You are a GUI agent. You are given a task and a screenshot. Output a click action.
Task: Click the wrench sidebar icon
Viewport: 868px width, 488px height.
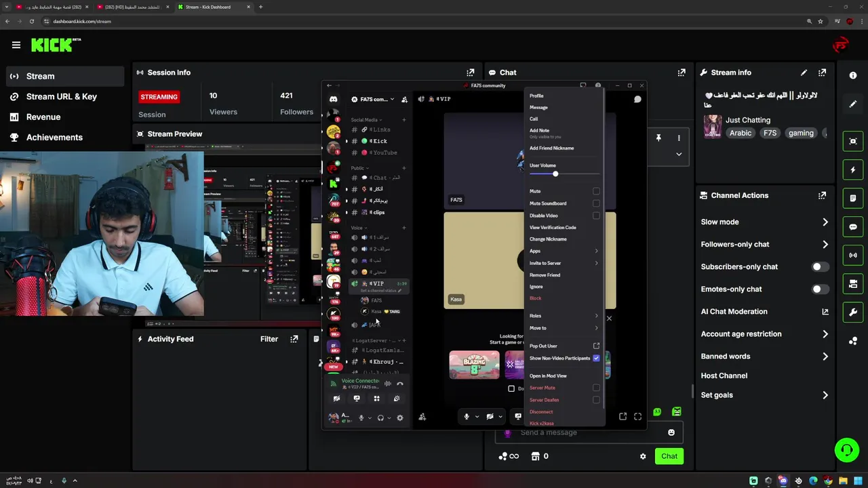pyautogui.click(x=853, y=312)
